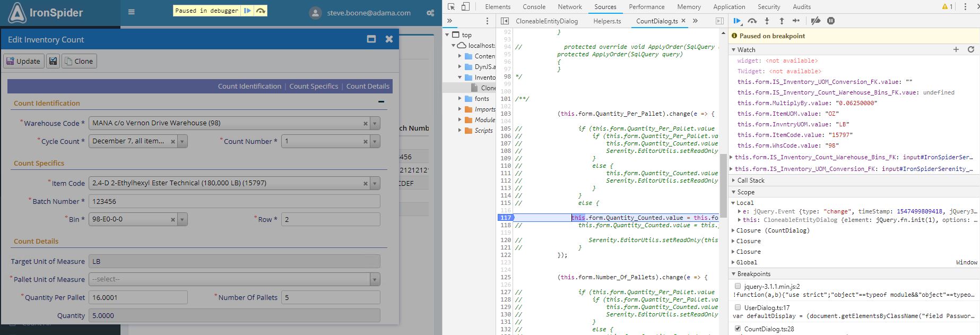Step out of current function
The height and width of the screenshot is (335, 980).
pyautogui.click(x=782, y=21)
